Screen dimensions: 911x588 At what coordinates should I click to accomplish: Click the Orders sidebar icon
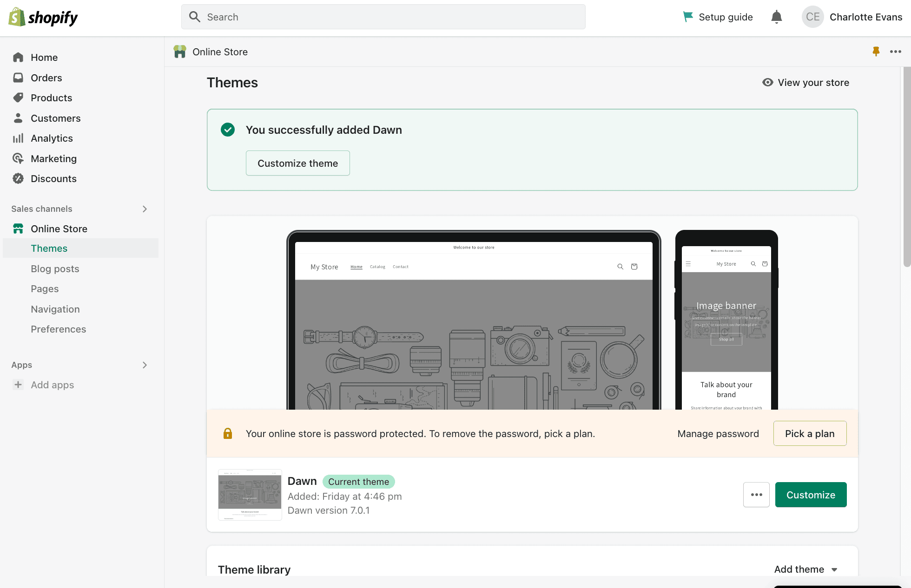pos(19,77)
